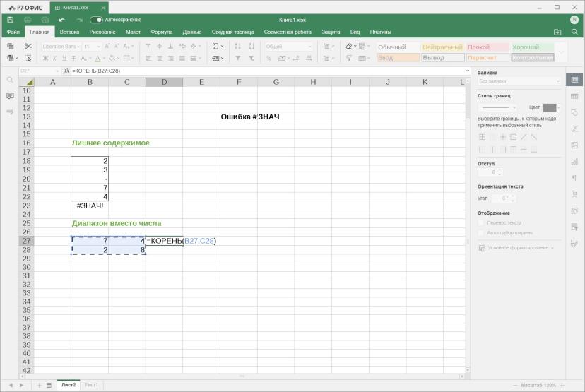Switch to the Данные tab
This screenshot has height=392, width=585.
coord(192,32)
